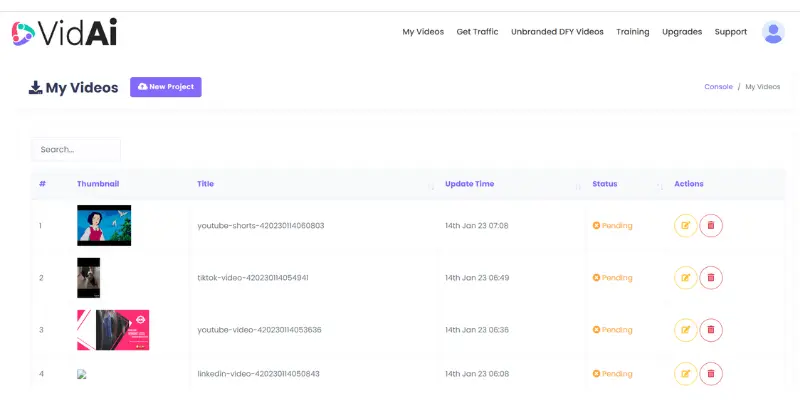
Task: Edit the youtube-video-420230114053636 project
Action: [686, 330]
